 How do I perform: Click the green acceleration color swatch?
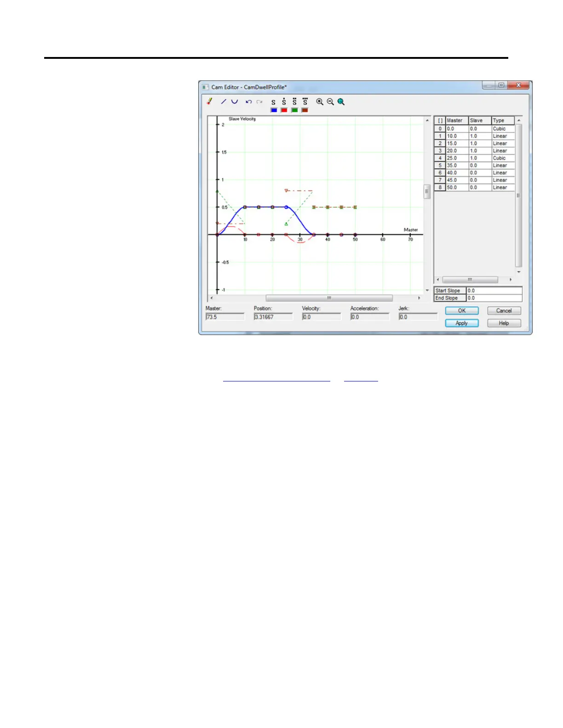(295, 110)
